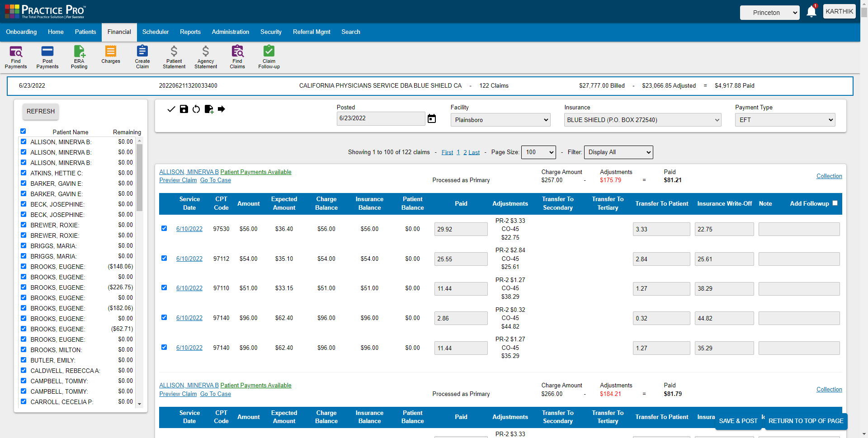This screenshot has width=868, height=438.
Task: Click the save (disk) icon above Posted date
Action: [184, 109]
